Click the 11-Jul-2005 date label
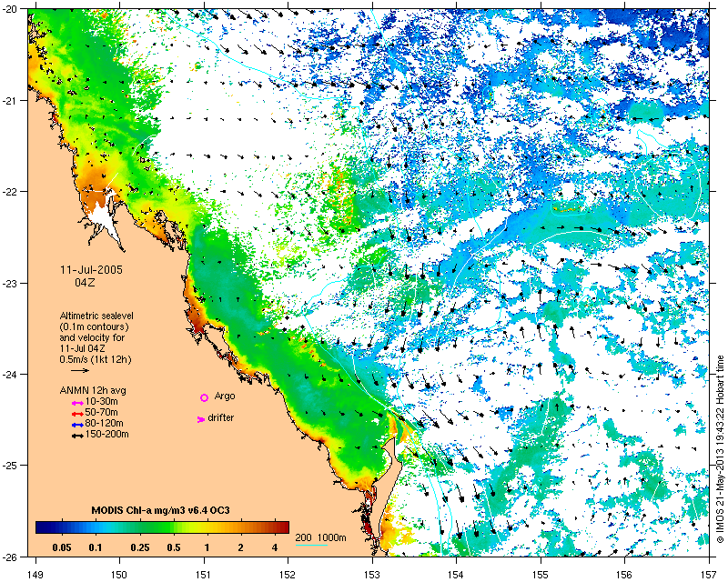 tap(92, 270)
